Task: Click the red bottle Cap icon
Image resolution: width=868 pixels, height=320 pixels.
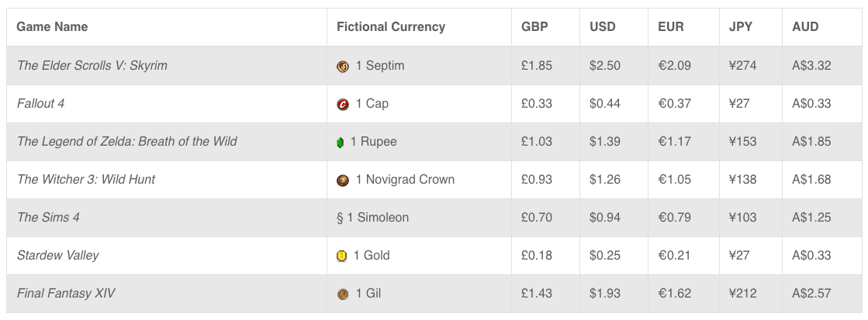Action: pos(343,105)
